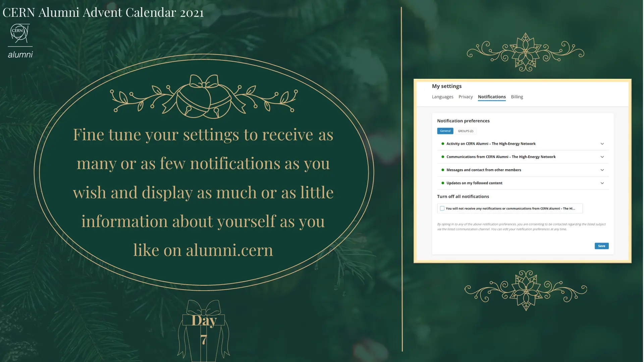Click the poinsettia ornament below settings panel
The height and width of the screenshot is (362, 644).
pyautogui.click(x=526, y=290)
